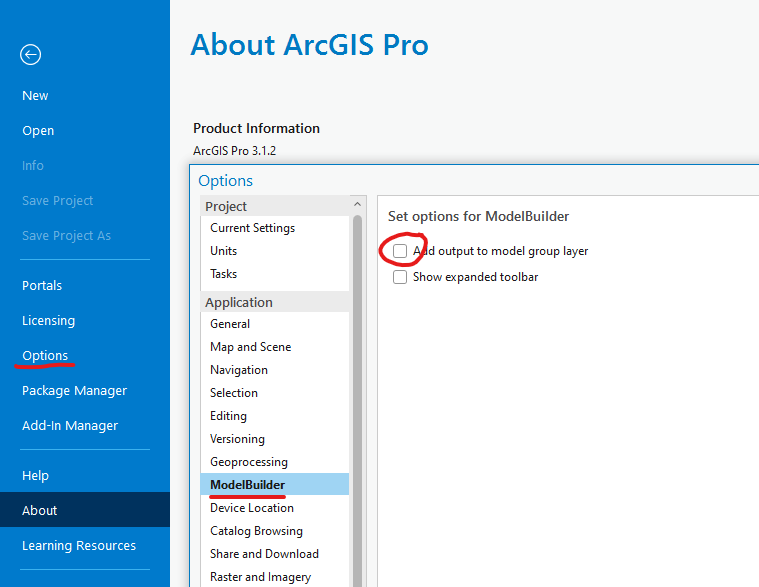Click the ArcGIS Pro 3.1.2 version text
Screen dimensions: 759x587
234,151
